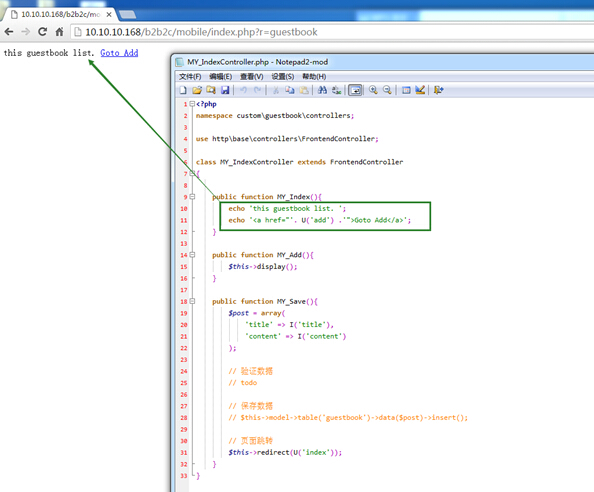Collapse the class body fold at line 7
594x492 pixels.
tap(192, 173)
